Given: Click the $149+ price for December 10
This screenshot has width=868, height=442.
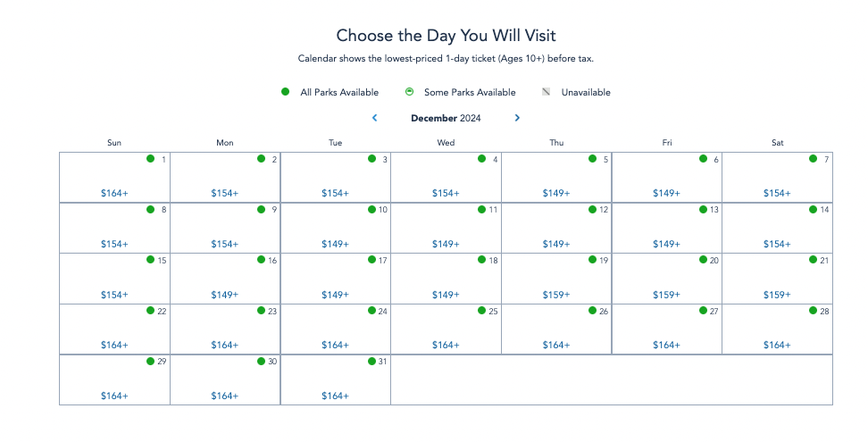Looking at the screenshot, I should pyautogui.click(x=335, y=244).
